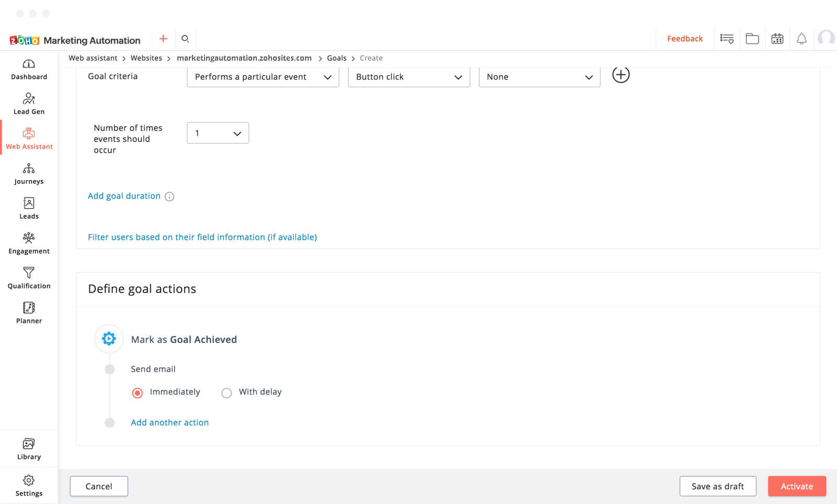Click the plus icon to add goal criteria
837x504 pixels.
[620, 75]
